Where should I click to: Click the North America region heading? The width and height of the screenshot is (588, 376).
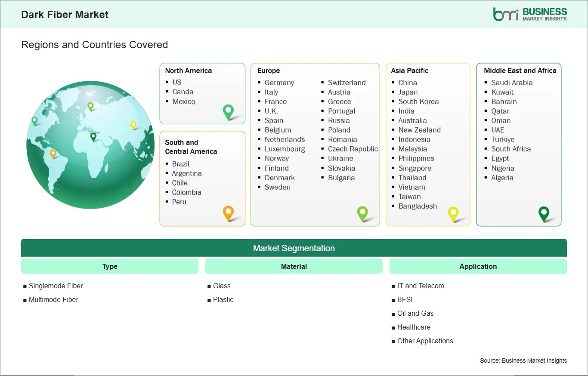pos(189,71)
